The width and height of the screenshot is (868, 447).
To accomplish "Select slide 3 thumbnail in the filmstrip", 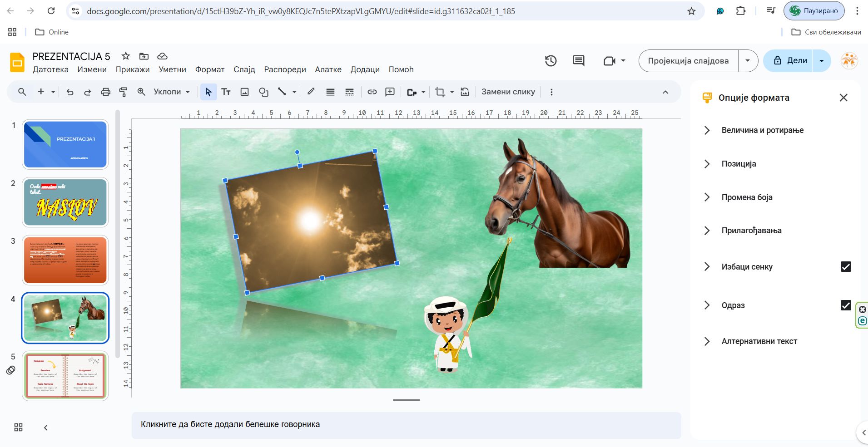I will click(65, 260).
